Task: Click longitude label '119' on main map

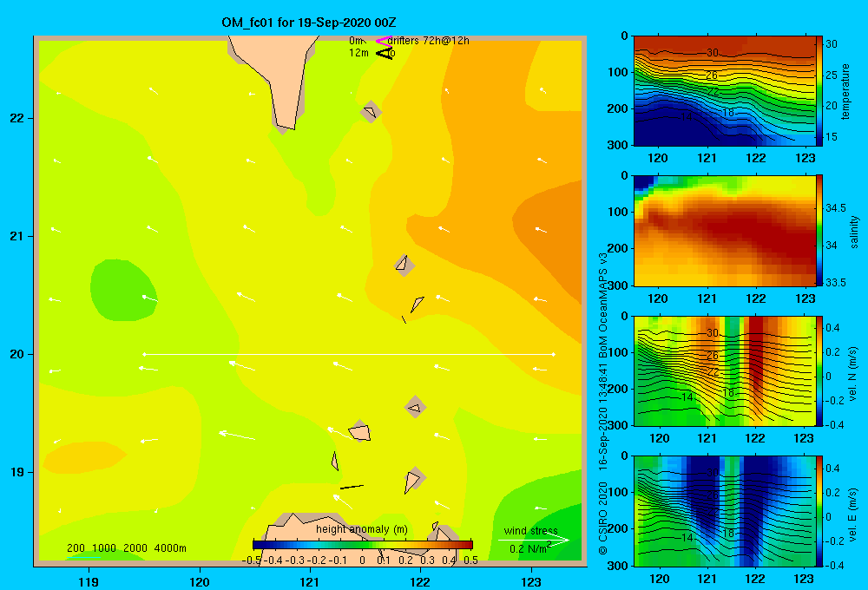Action: tap(89, 581)
